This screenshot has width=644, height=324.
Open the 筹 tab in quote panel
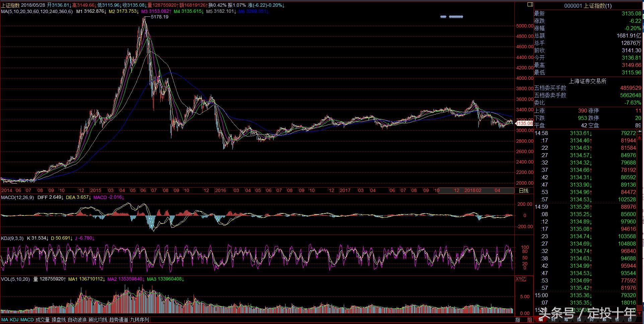[566, 320]
